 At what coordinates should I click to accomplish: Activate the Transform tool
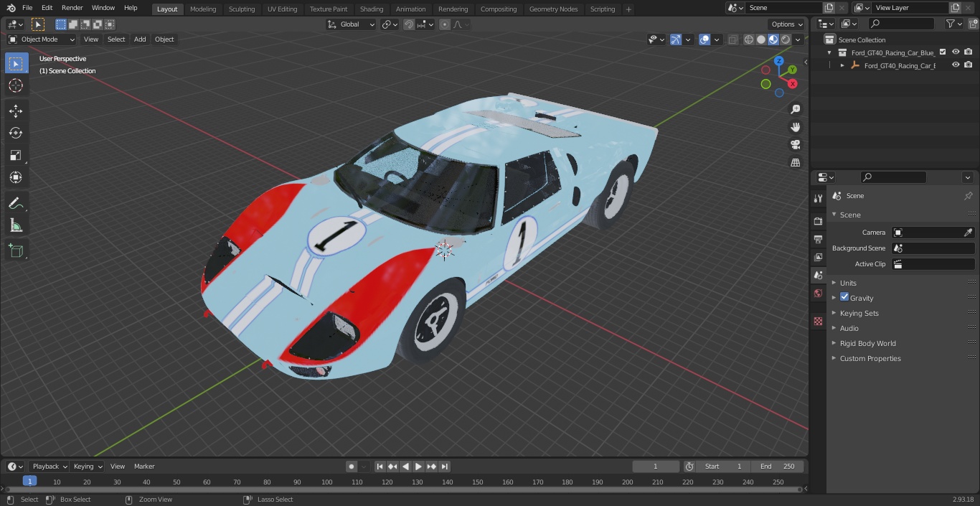coord(16,177)
